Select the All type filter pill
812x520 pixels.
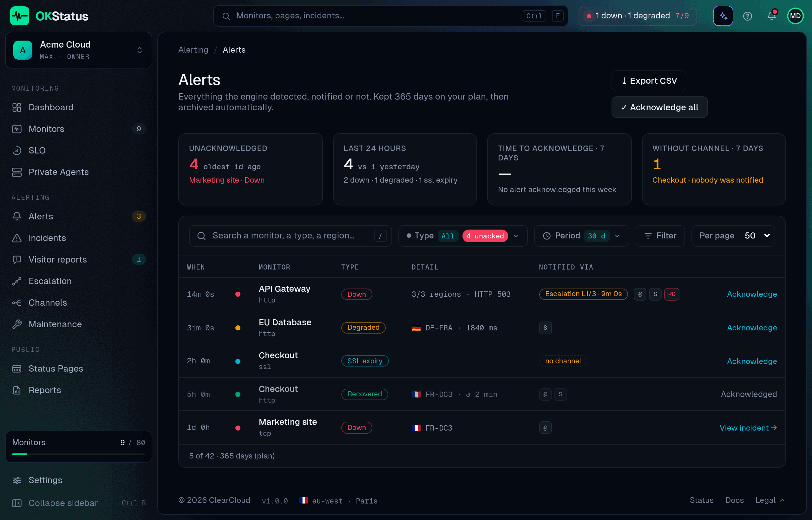[x=448, y=236]
